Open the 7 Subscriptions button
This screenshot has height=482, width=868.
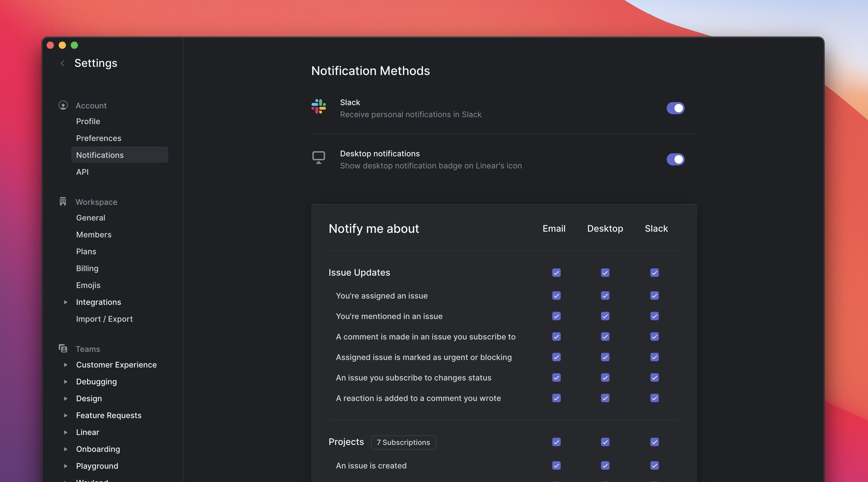403,443
